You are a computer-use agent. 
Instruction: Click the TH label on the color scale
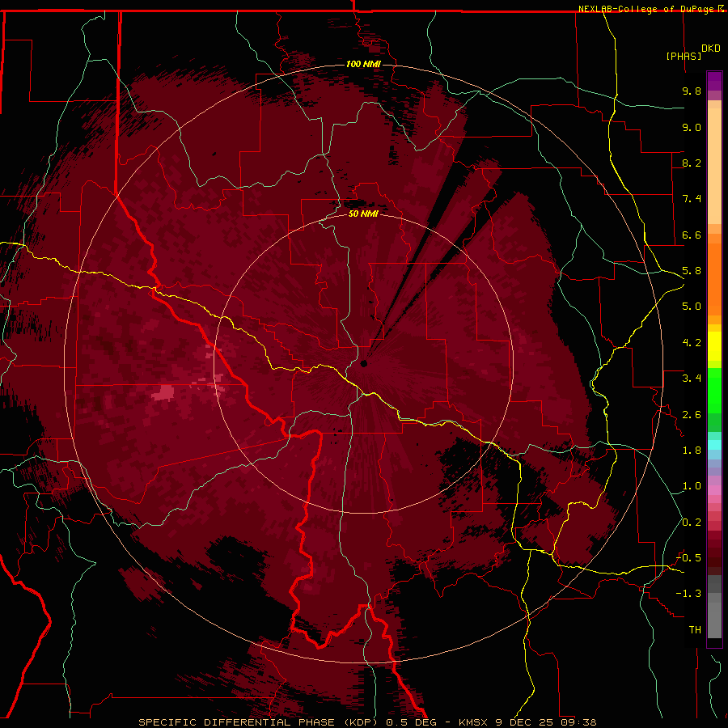click(695, 630)
